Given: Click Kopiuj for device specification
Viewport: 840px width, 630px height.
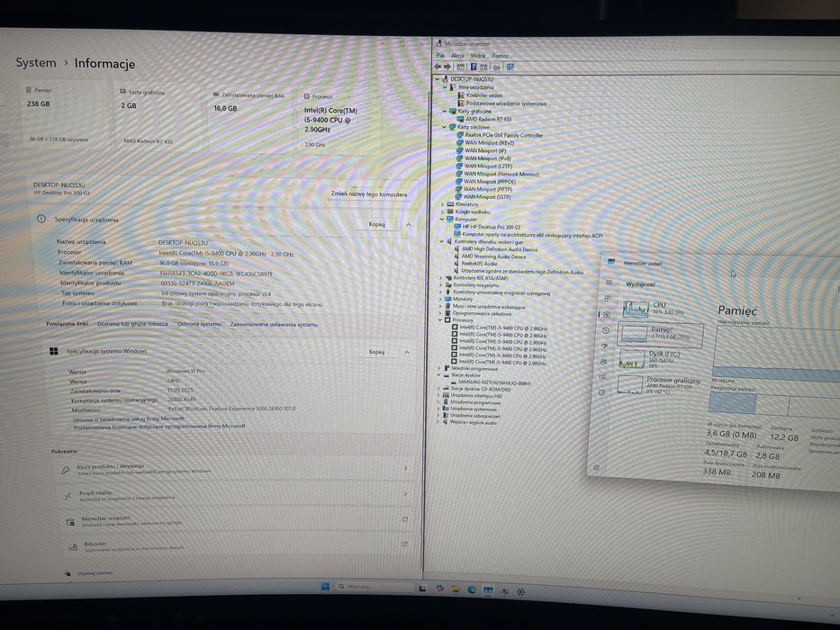Looking at the screenshot, I should (376, 224).
